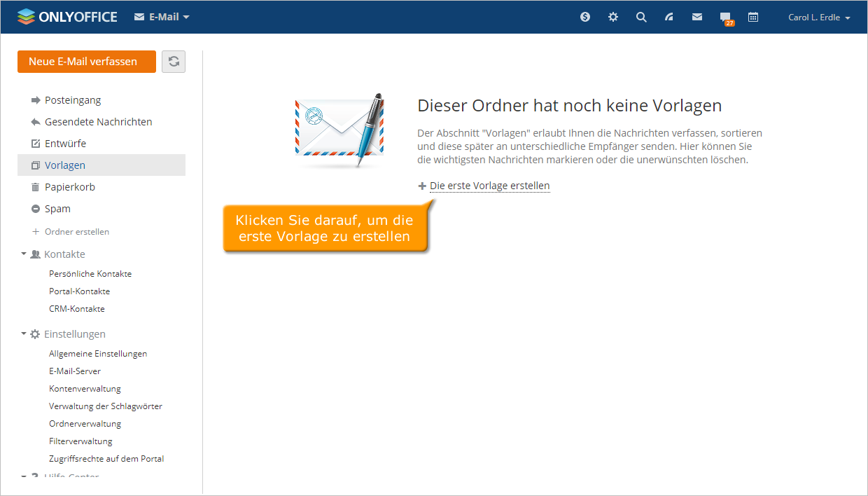Image resolution: width=868 pixels, height=496 pixels.
Task: Open Kontenverwaltung
Action: click(x=85, y=389)
